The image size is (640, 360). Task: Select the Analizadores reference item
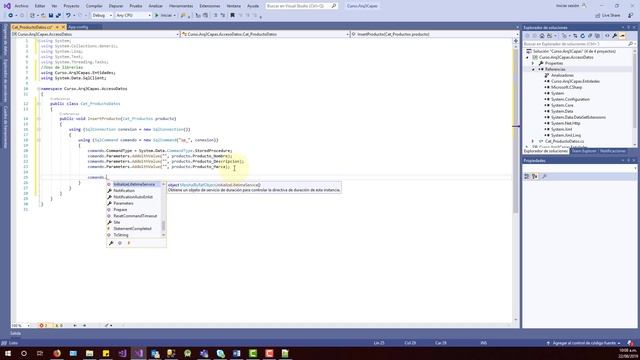(x=562, y=76)
